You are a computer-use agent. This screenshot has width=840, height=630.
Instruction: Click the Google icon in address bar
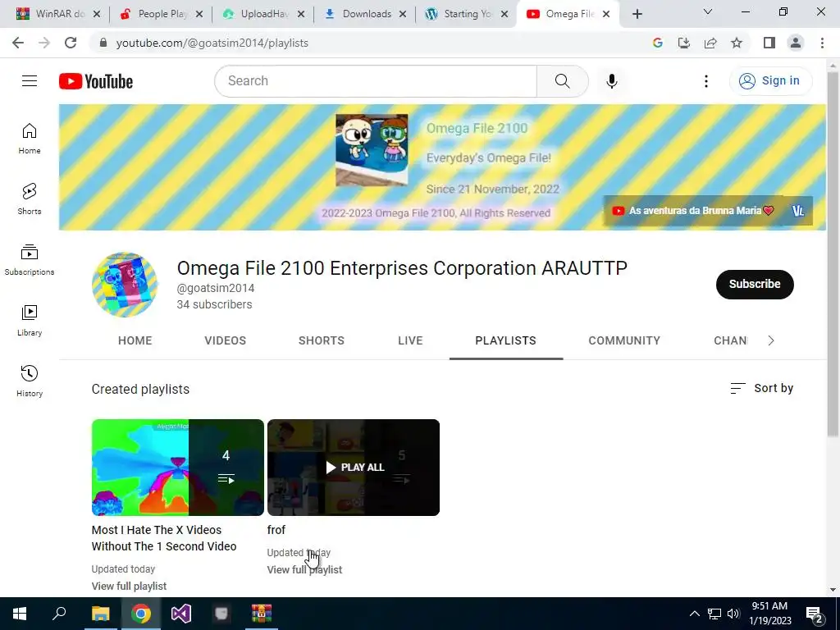pos(657,43)
